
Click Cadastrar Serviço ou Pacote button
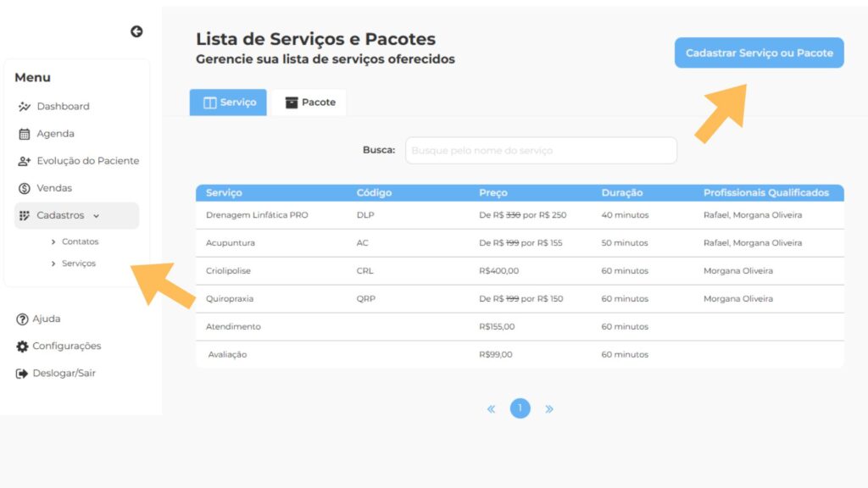tap(759, 53)
